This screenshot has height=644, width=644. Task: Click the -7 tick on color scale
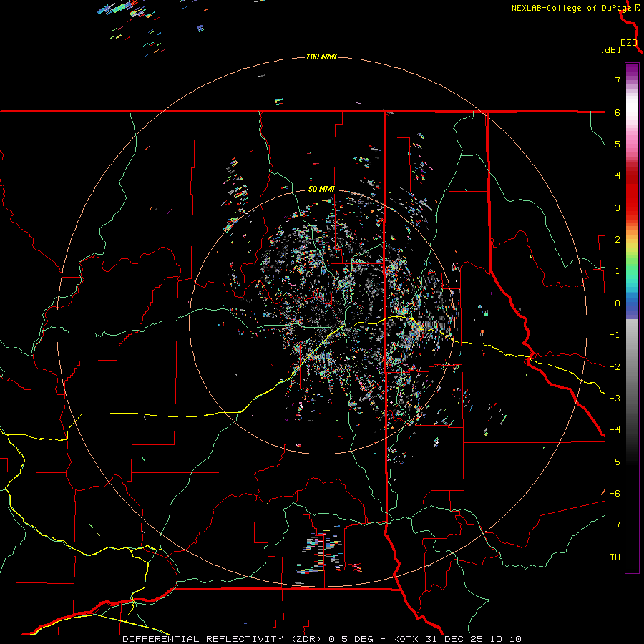click(x=615, y=525)
